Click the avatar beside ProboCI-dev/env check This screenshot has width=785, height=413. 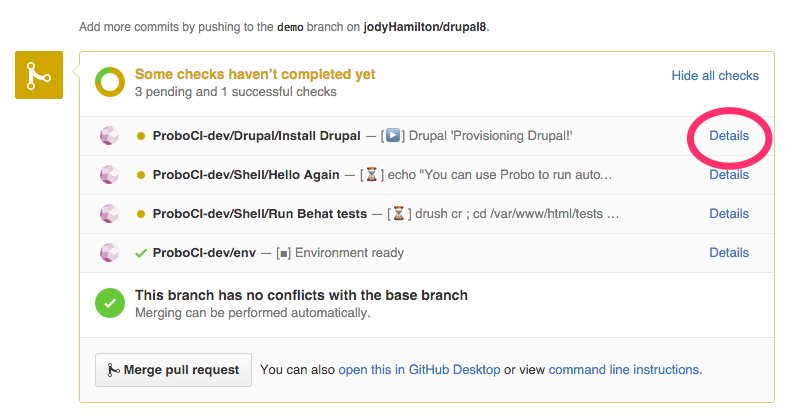(x=110, y=253)
